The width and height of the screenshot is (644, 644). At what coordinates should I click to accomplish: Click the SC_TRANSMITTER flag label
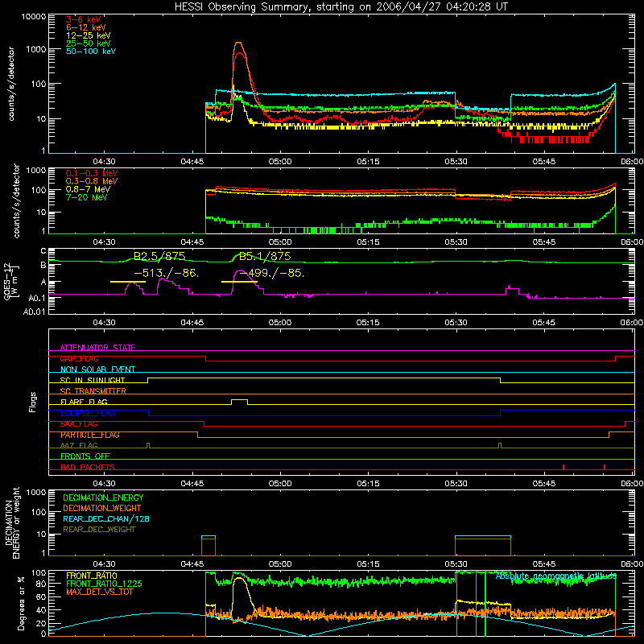tap(93, 390)
